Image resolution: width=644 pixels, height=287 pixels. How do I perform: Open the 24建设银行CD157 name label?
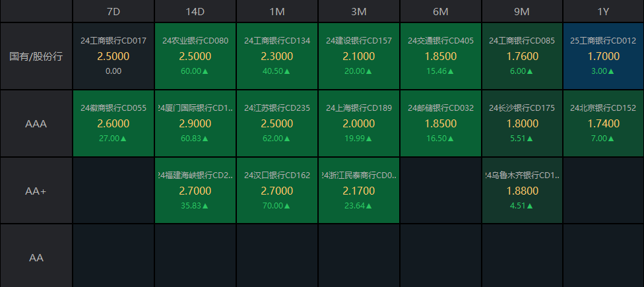[358, 41]
